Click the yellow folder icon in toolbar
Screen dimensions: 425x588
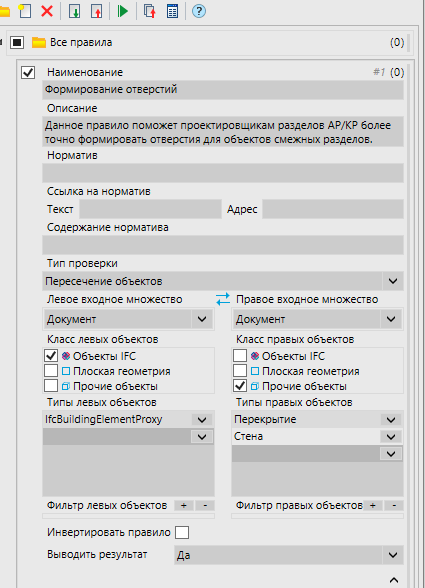(x=5, y=12)
